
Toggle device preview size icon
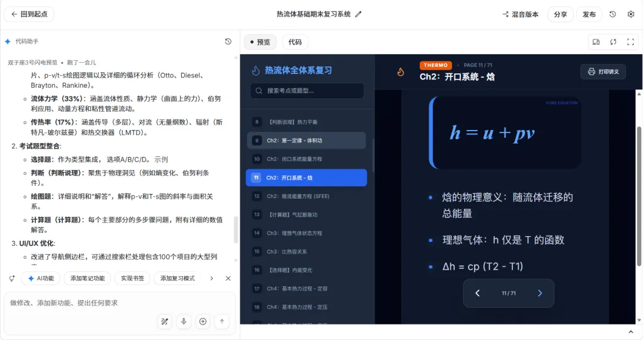tap(596, 42)
